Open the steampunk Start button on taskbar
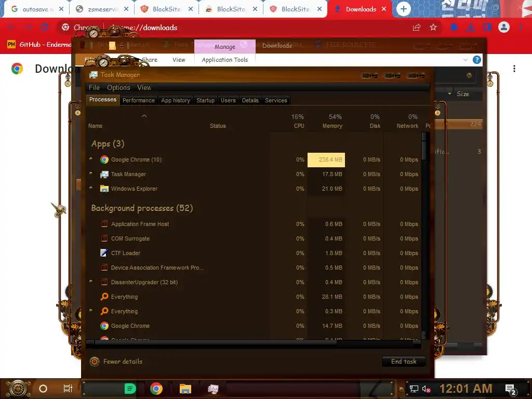Screen dimensions: 532x399 click(x=18, y=389)
